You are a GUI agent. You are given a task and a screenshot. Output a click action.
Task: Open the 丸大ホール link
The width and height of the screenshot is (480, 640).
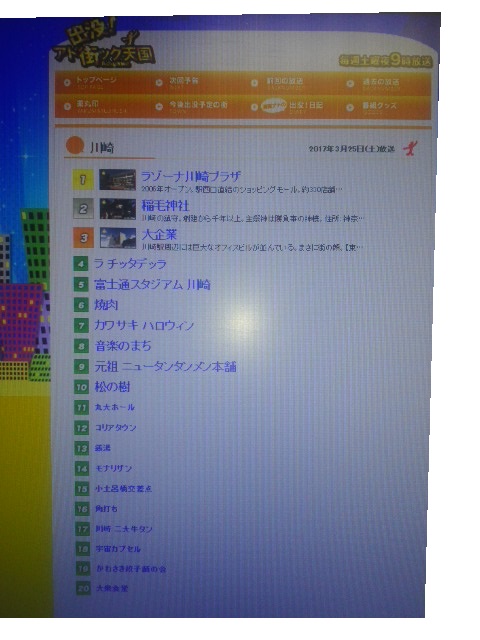tap(114, 407)
